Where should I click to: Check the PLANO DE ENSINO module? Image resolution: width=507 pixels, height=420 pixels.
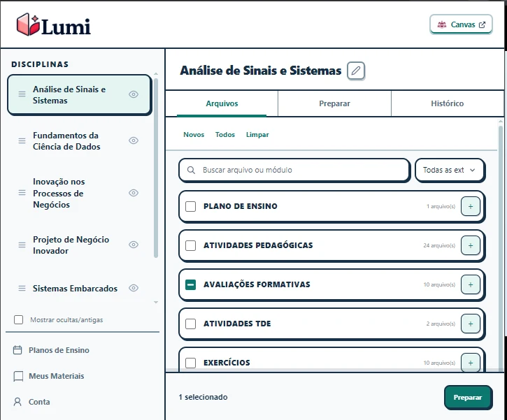click(x=190, y=206)
